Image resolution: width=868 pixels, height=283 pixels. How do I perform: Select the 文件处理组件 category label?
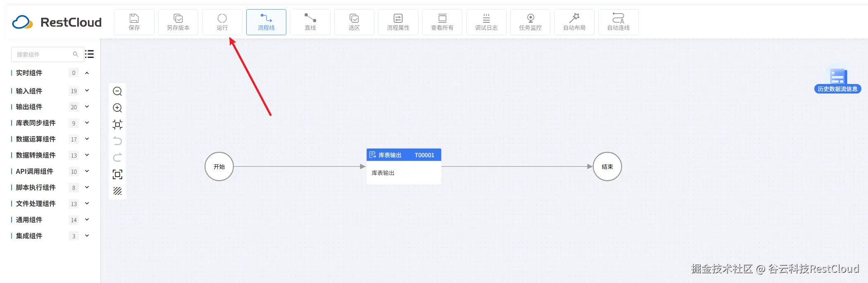[36, 204]
